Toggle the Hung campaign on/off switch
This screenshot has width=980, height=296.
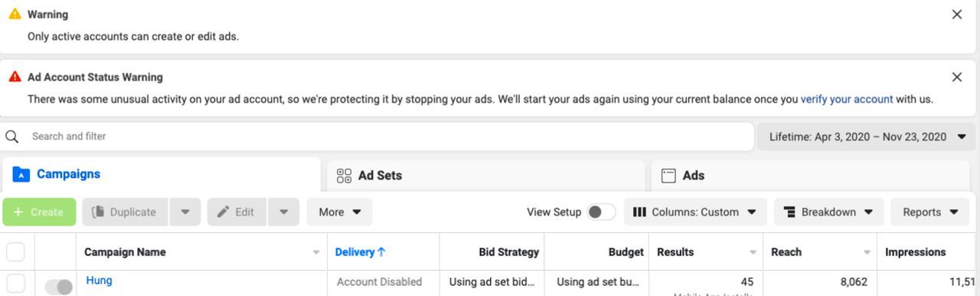[59, 287]
